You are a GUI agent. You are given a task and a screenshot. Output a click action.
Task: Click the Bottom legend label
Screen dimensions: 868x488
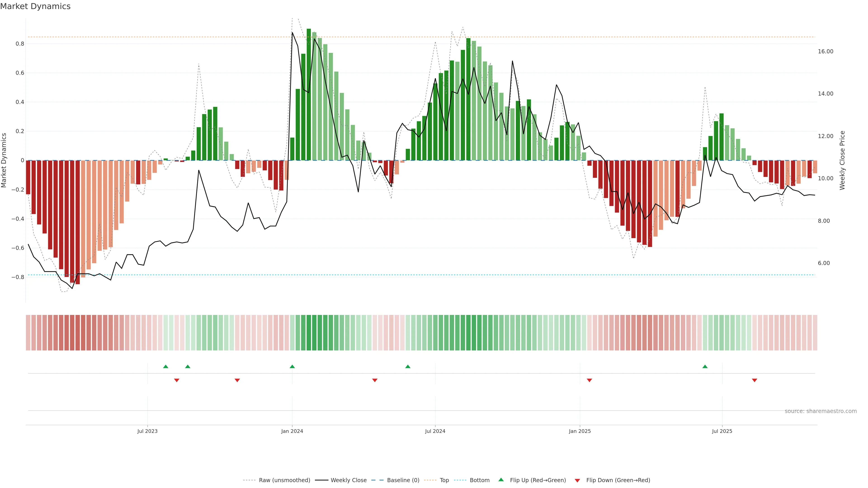[479, 480]
